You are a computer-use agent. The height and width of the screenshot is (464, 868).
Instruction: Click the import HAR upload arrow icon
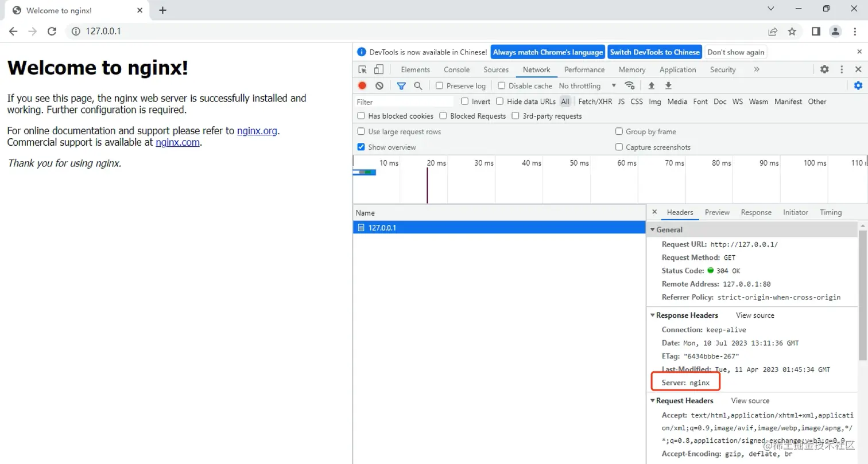click(x=652, y=85)
